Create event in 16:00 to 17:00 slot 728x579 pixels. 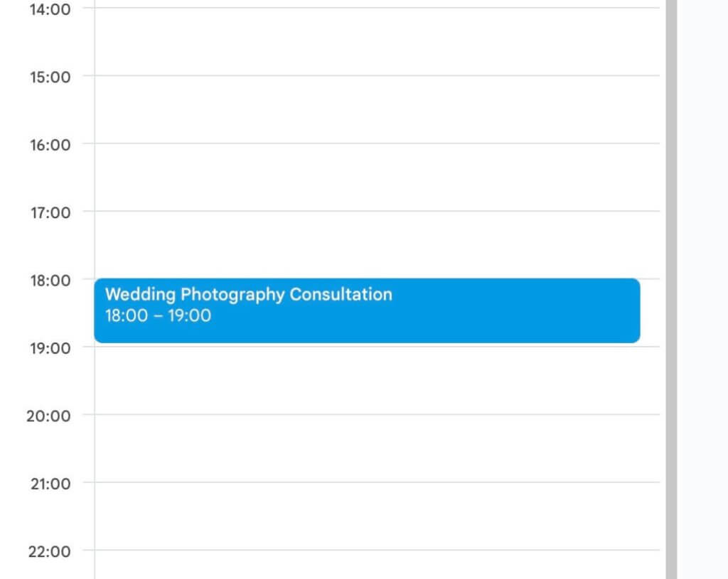(377, 177)
